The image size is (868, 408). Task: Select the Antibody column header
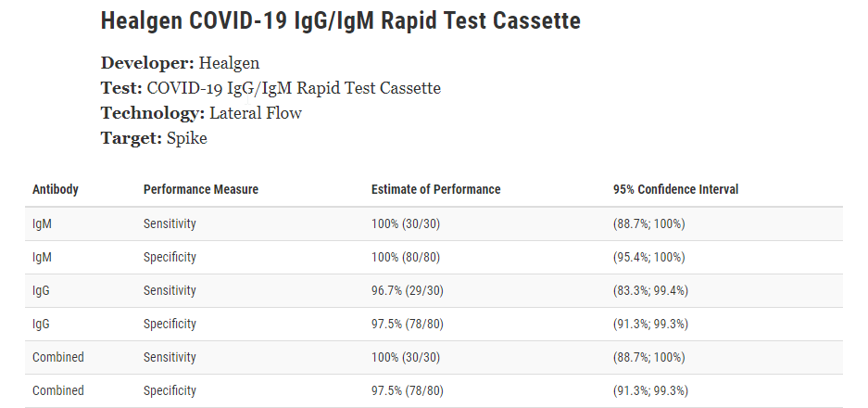(x=56, y=189)
